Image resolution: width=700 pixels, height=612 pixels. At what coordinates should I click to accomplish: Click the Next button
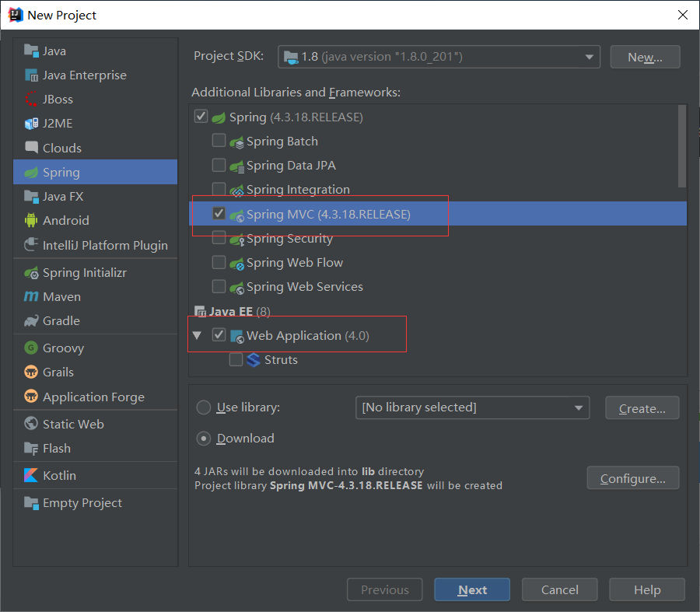(x=472, y=589)
